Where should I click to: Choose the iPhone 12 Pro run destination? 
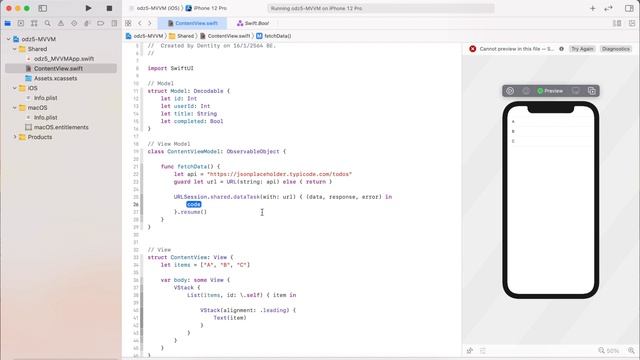click(x=207, y=8)
